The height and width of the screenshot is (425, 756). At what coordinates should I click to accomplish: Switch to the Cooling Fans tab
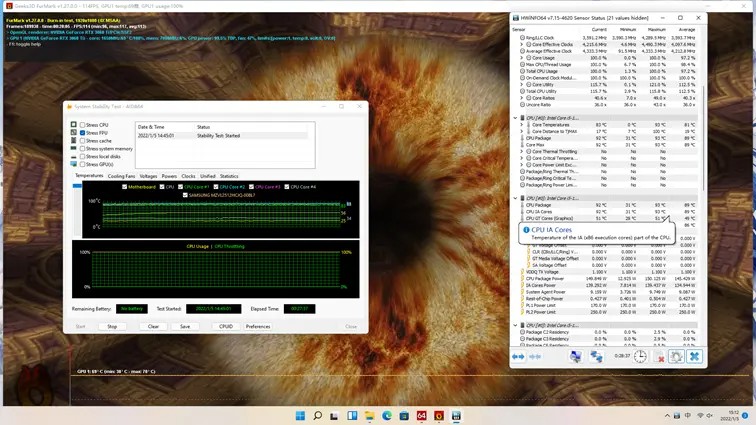coord(122,176)
